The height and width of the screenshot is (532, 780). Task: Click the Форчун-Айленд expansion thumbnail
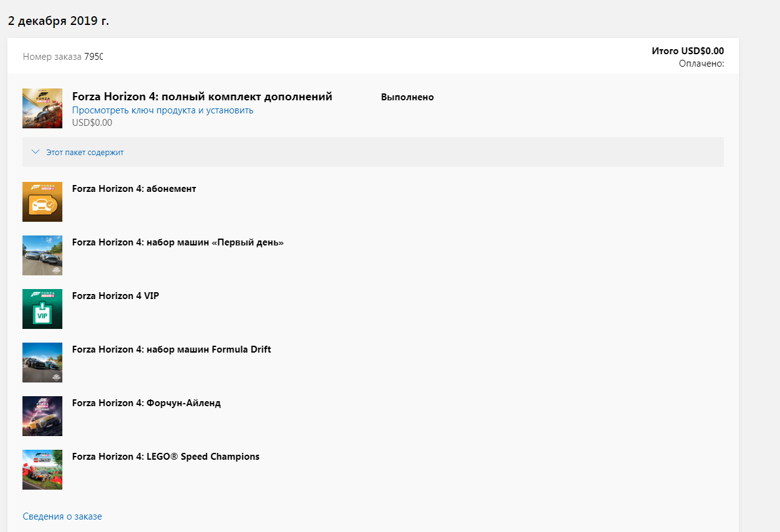pos(42,416)
